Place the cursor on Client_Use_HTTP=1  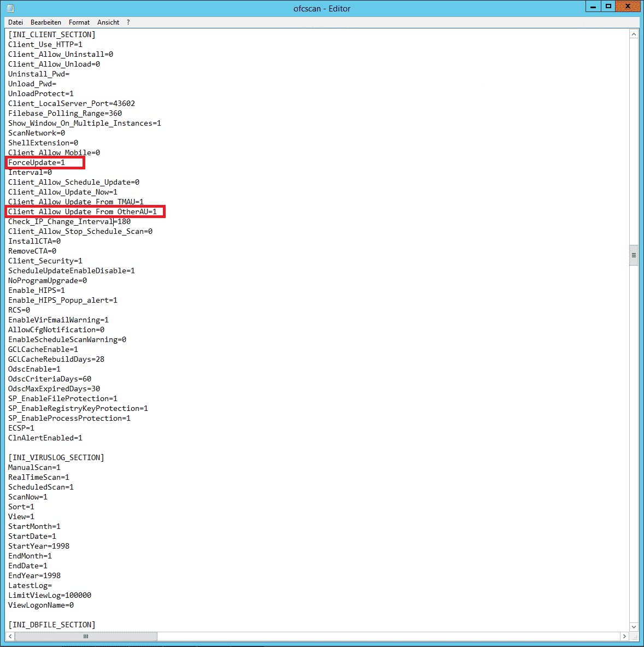(x=45, y=45)
